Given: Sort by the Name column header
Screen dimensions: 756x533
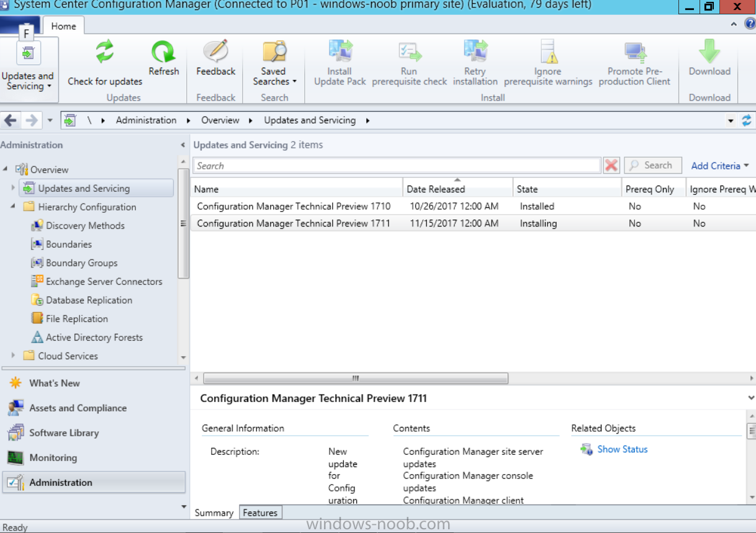Looking at the screenshot, I should click(x=296, y=189).
